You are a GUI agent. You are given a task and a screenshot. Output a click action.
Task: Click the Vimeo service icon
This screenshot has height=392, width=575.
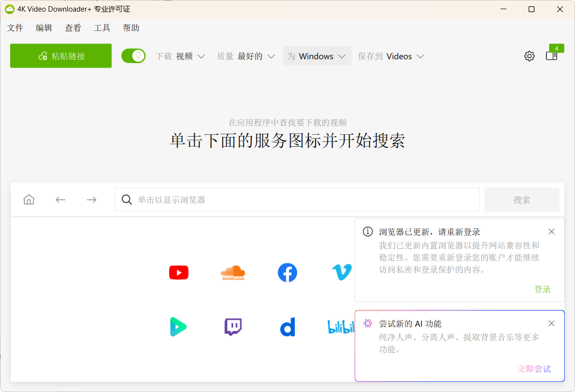(x=342, y=272)
